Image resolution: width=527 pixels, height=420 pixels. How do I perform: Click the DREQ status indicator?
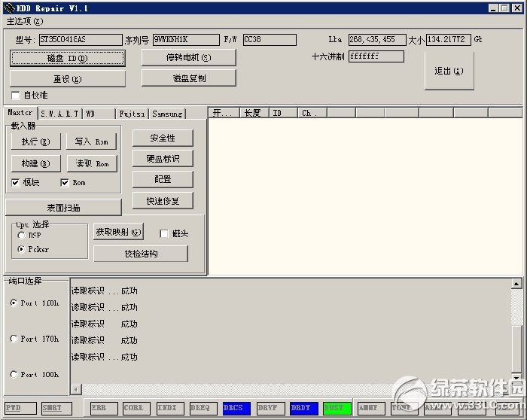[203, 408]
